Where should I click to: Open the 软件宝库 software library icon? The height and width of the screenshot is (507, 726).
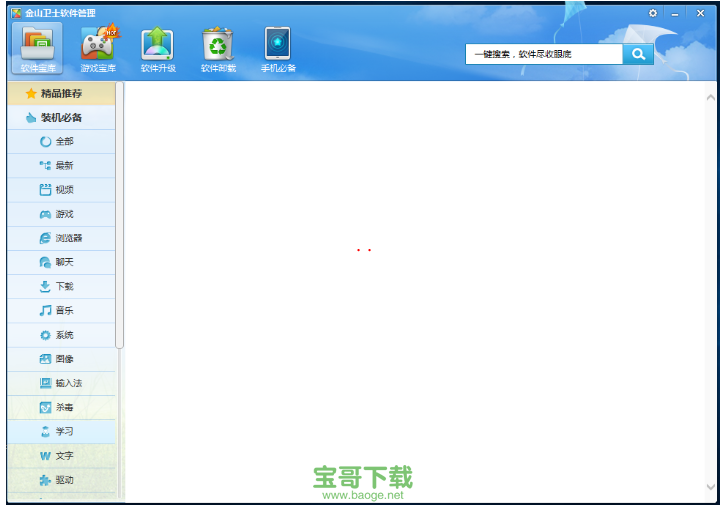pyautogui.click(x=39, y=46)
